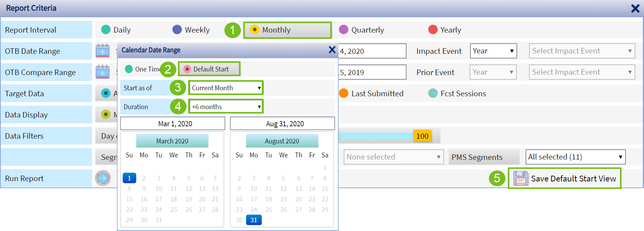This screenshot has width=644, height=231.
Task: Click the OTB Compare Range calendar icon
Action: 103,72
